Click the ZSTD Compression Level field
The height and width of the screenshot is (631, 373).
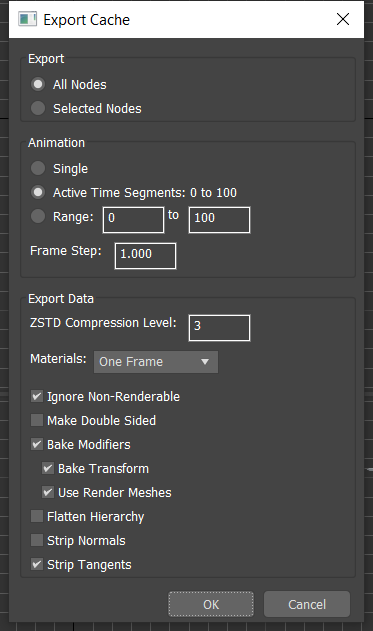(219, 328)
